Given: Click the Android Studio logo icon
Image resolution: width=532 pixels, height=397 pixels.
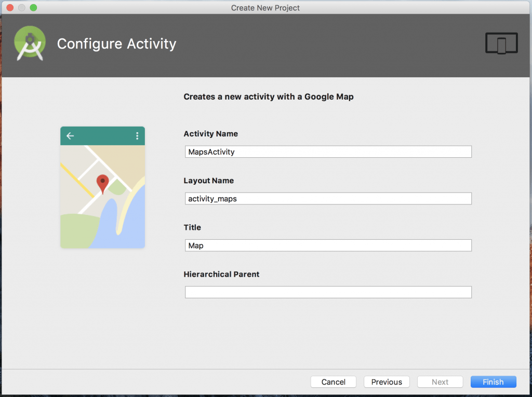Looking at the screenshot, I should pyautogui.click(x=30, y=44).
